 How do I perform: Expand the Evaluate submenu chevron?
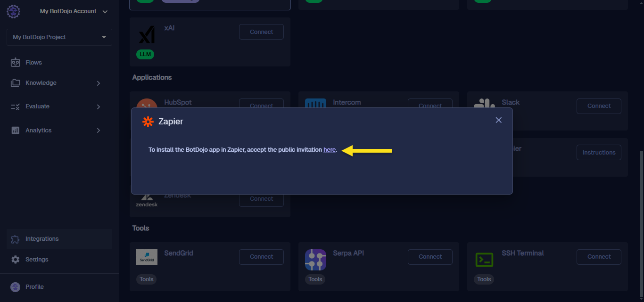pyautogui.click(x=99, y=107)
